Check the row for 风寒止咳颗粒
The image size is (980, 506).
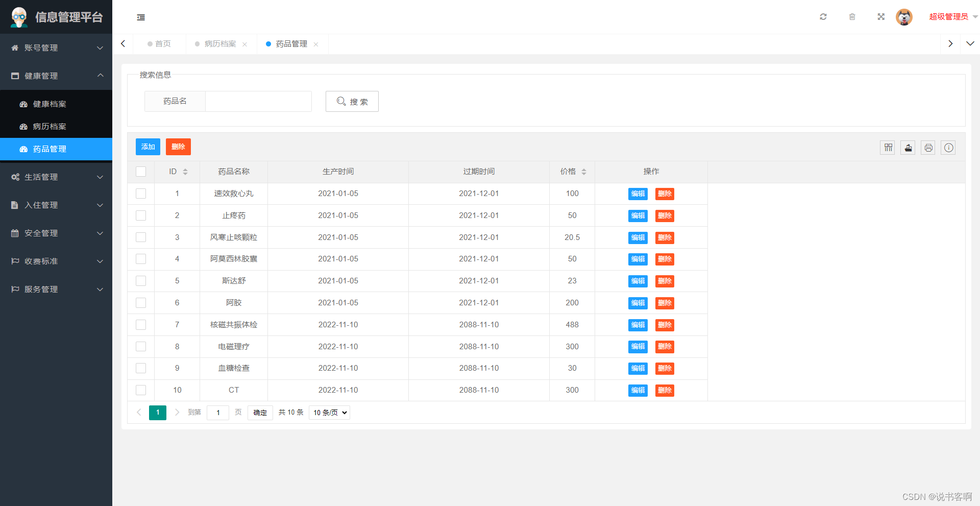pyautogui.click(x=141, y=237)
